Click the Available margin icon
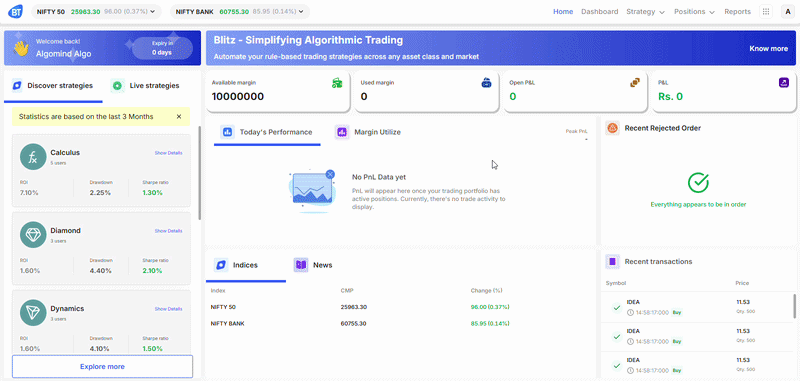This screenshot has width=800, height=381. [337, 83]
